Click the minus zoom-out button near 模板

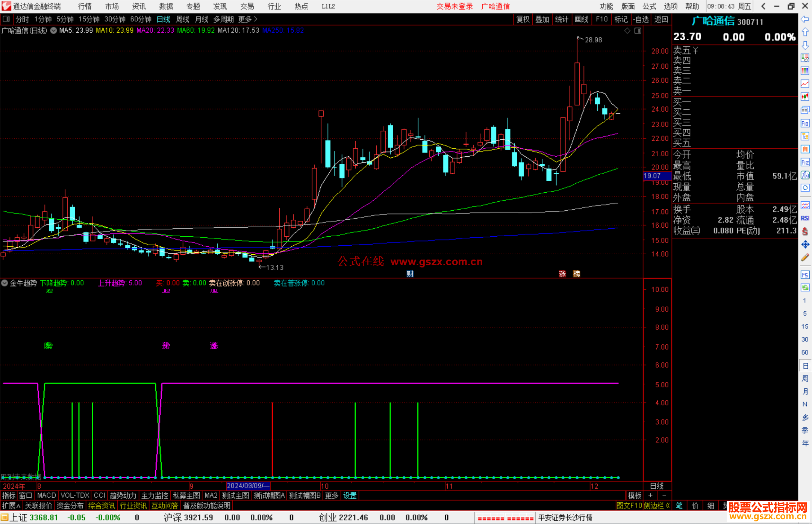(x=664, y=495)
